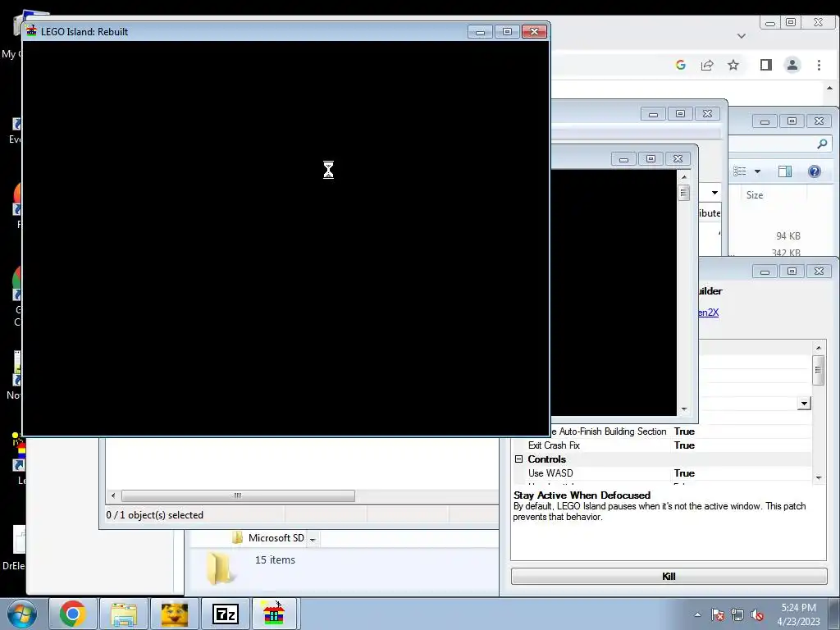Open the yellow face taskbar application

[x=175, y=614]
